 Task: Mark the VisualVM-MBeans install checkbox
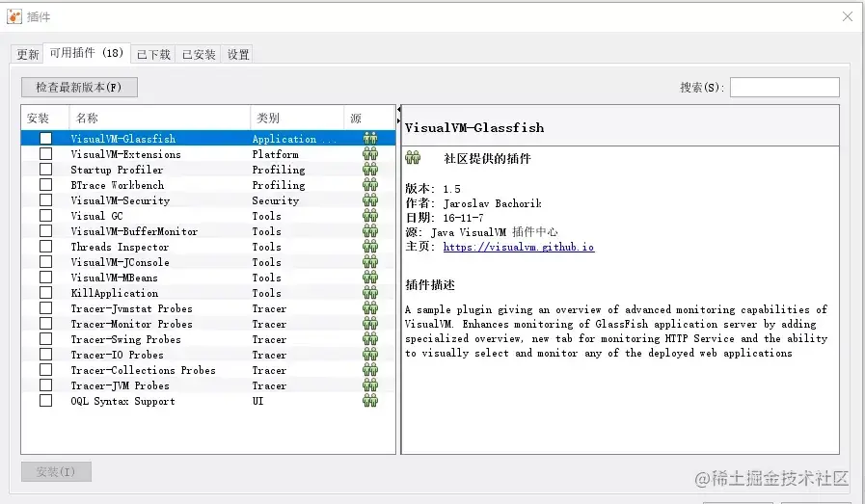(45, 278)
